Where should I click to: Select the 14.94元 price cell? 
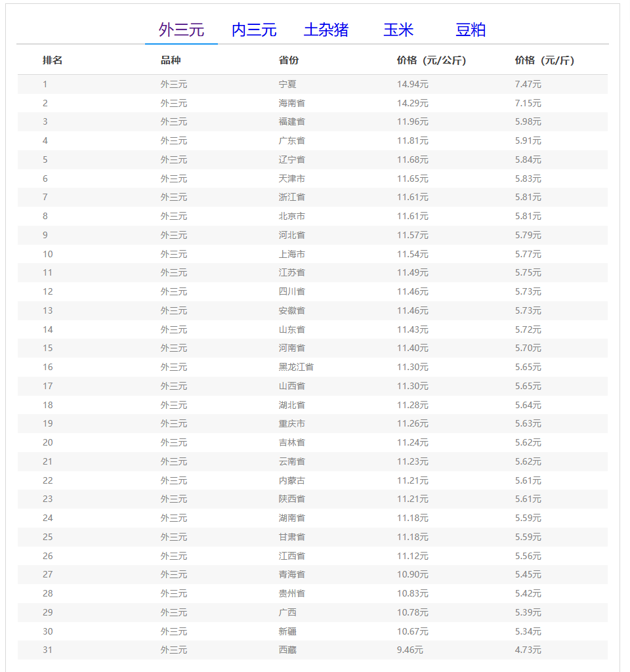[412, 84]
